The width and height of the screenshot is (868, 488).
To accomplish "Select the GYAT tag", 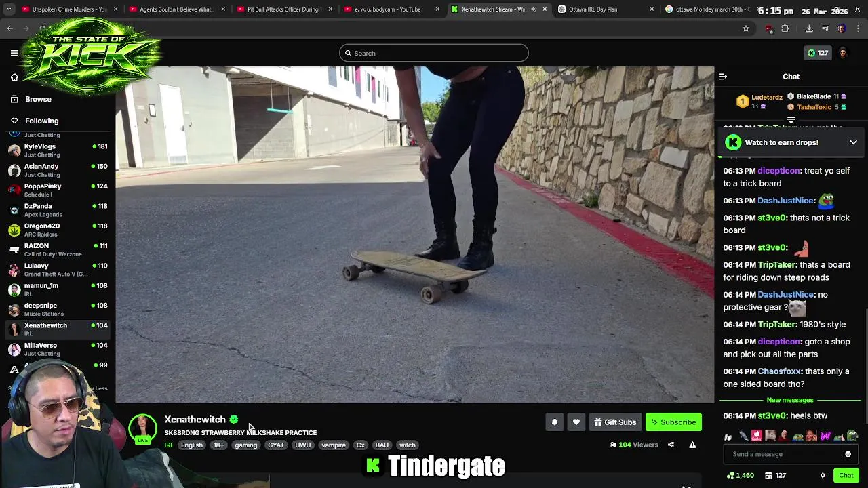I will 276,445.
